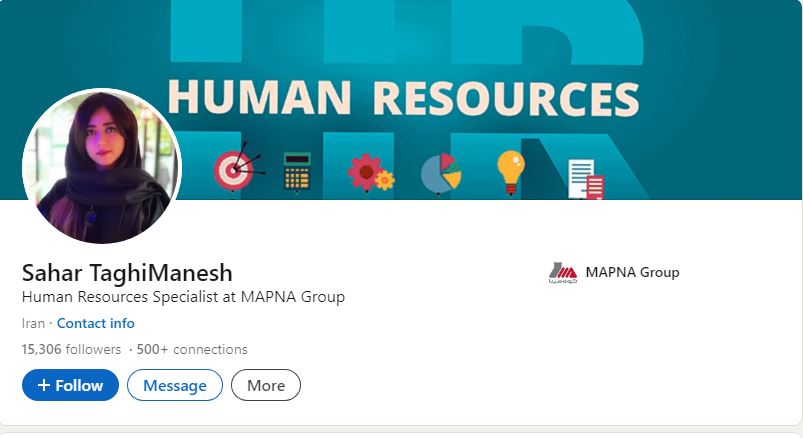Click the red gears icon in banner

(371, 173)
